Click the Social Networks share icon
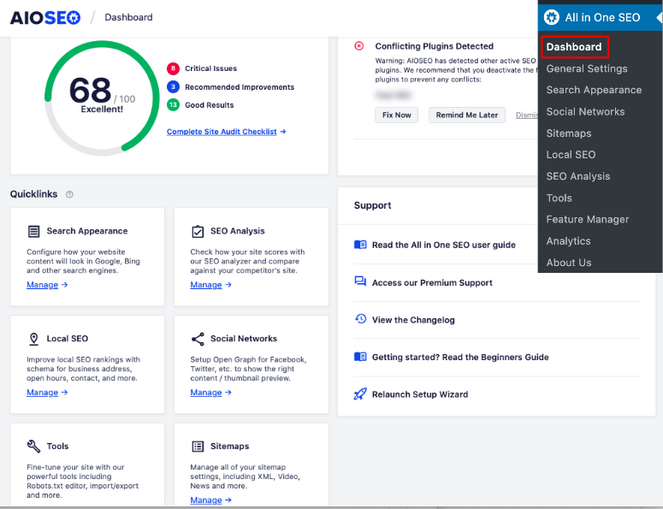The image size is (663, 509). pyautogui.click(x=198, y=339)
